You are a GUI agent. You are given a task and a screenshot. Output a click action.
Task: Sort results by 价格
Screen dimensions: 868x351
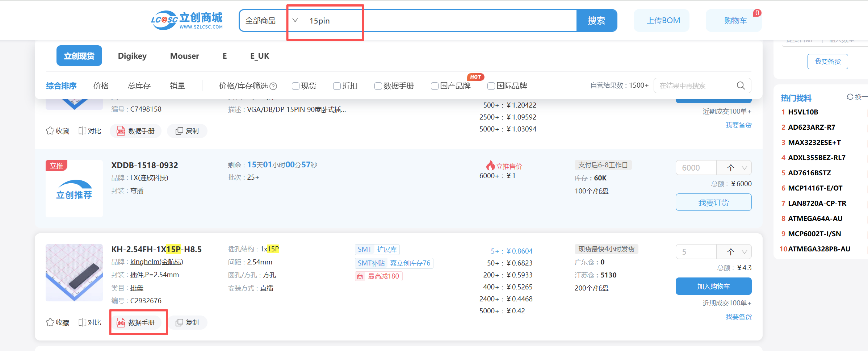[101, 86]
